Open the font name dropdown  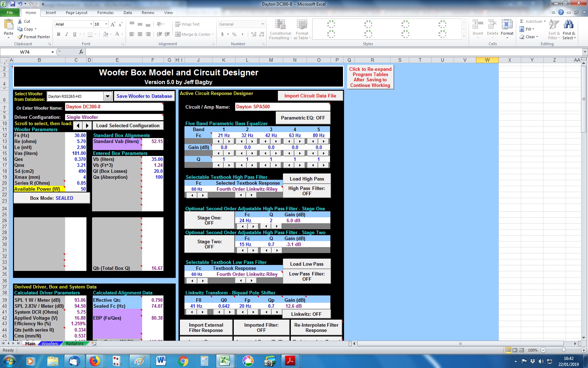pyautogui.click(x=91, y=24)
